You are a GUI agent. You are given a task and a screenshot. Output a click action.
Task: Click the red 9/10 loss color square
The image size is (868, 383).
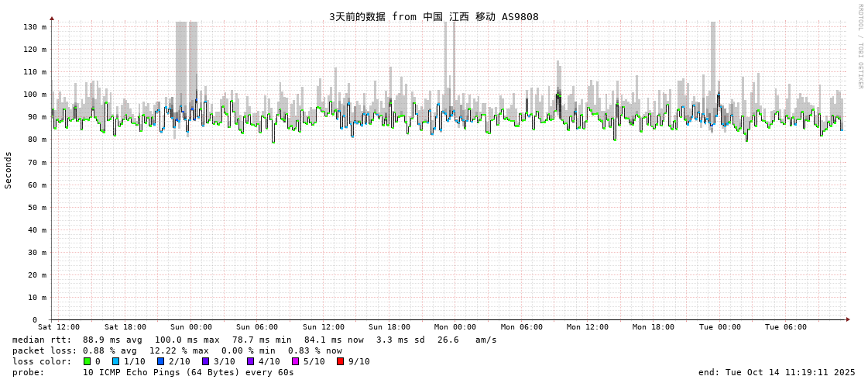[x=340, y=361]
